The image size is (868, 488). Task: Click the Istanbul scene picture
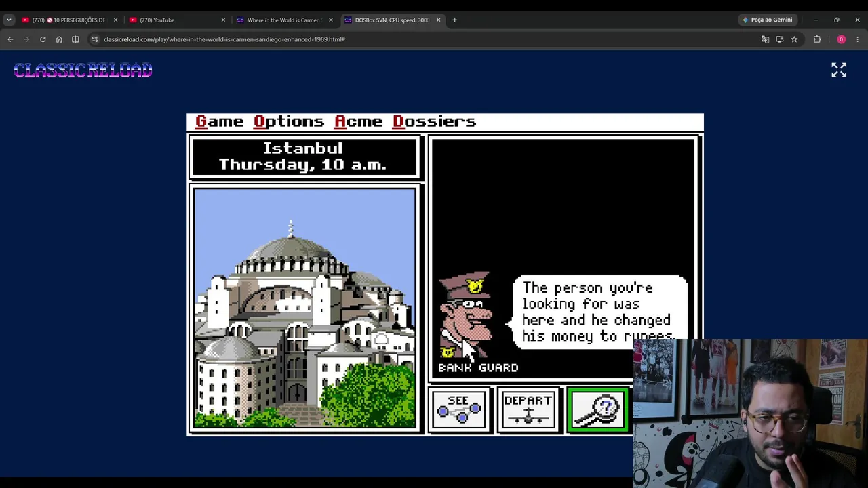click(304, 308)
